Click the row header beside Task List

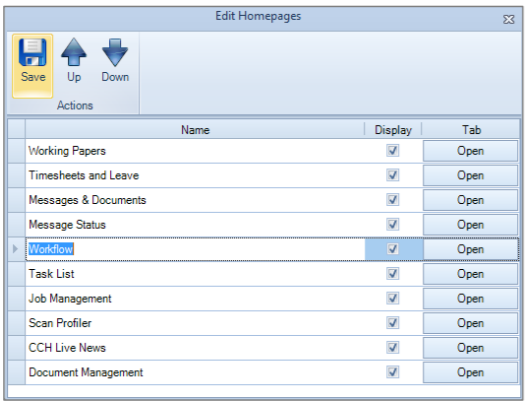tap(16, 274)
